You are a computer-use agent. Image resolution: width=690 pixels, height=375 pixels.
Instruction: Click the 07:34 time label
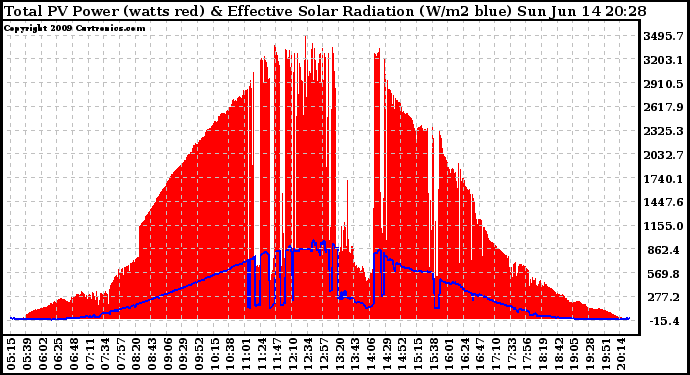105,354
